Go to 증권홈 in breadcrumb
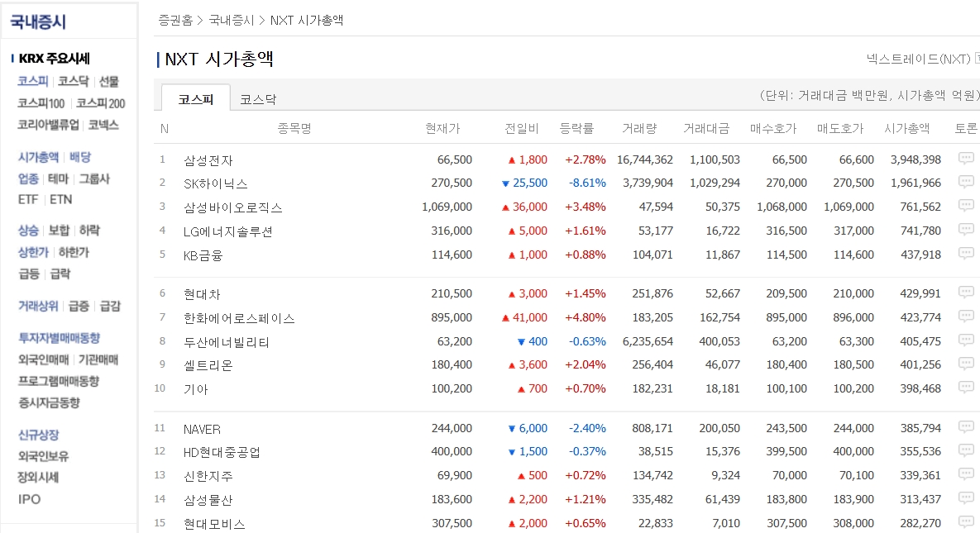 click(175, 20)
